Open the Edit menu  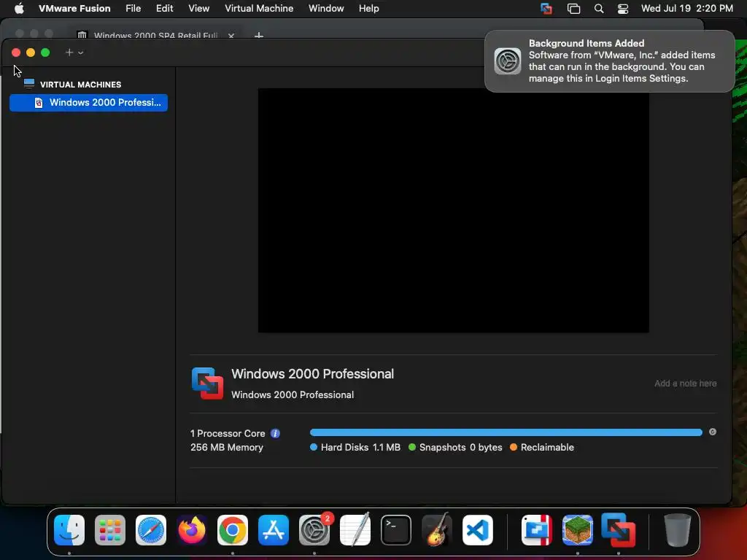[x=164, y=9]
